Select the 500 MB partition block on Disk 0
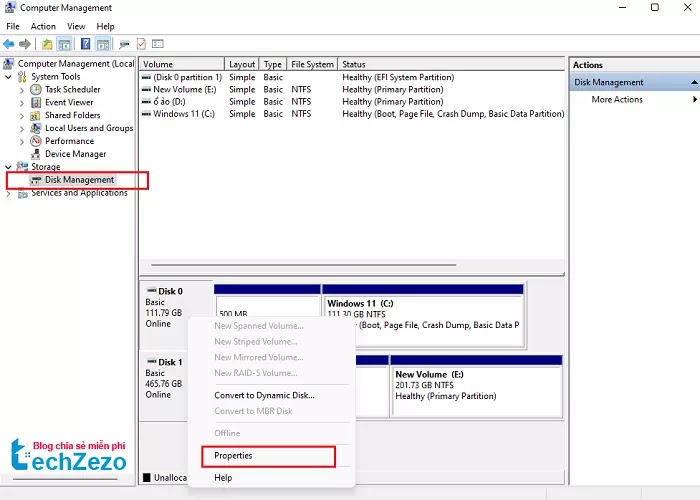 pos(267,302)
